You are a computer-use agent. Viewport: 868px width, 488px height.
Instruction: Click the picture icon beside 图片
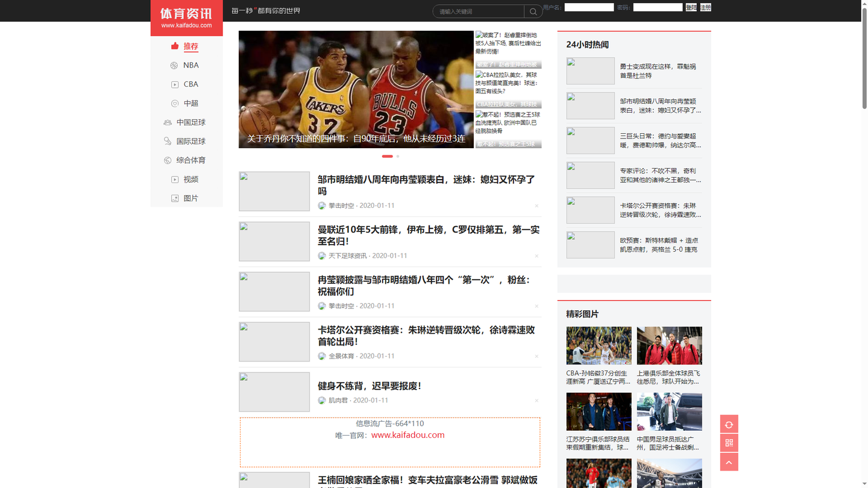coord(175,198)
